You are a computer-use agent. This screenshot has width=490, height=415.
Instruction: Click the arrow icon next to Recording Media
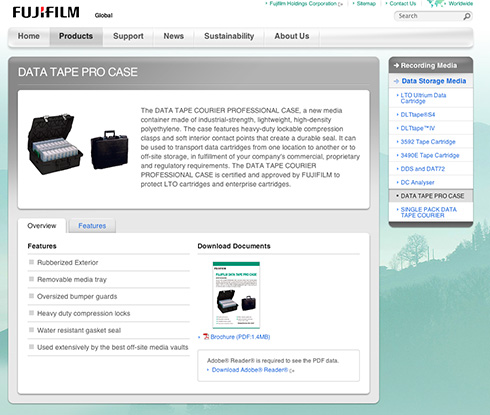(x=396, y=65)
